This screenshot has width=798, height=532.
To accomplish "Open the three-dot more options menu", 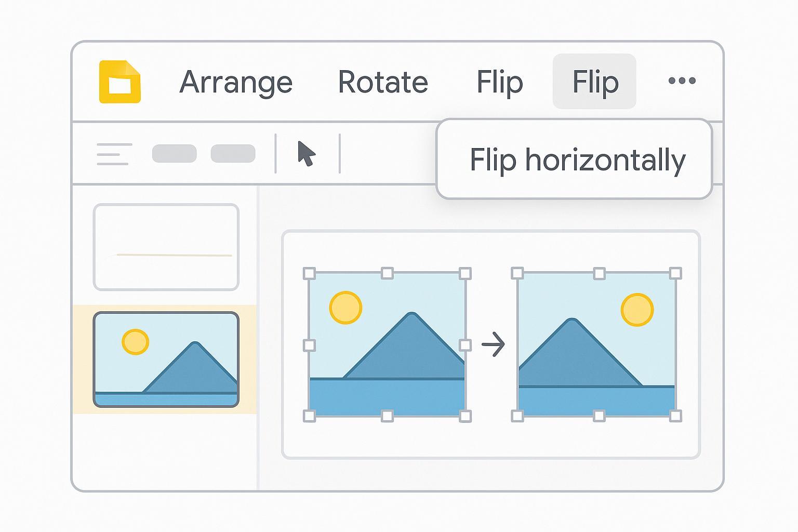I will (x=682, y=81).
